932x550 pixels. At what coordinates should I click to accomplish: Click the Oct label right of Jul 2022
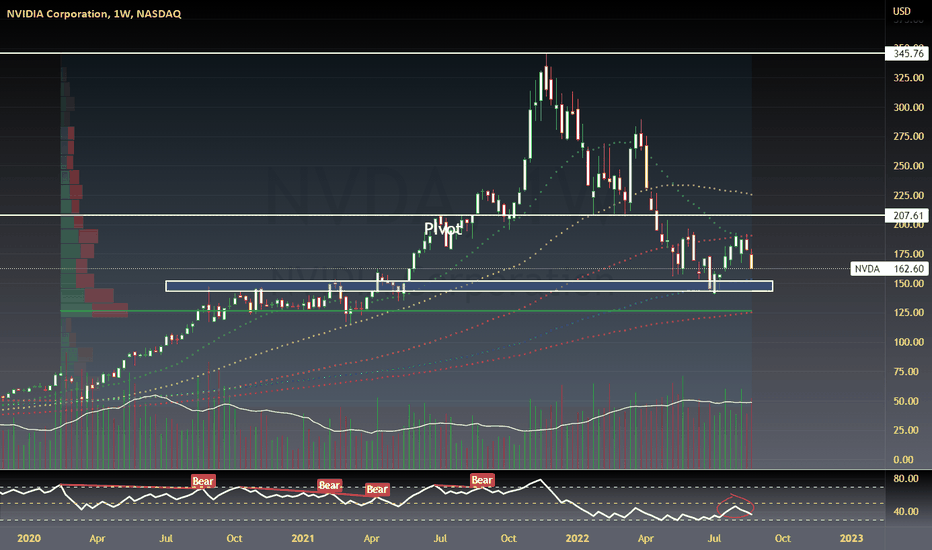pos(783,538)
